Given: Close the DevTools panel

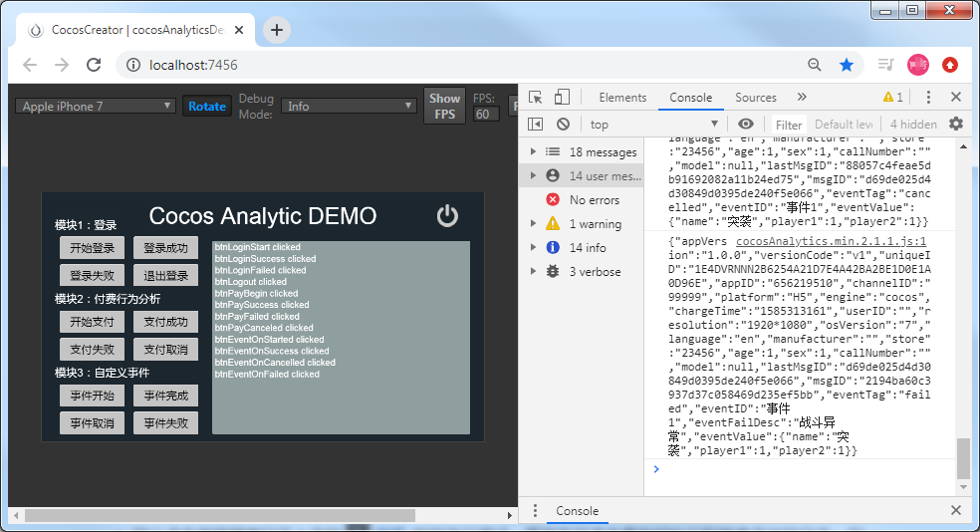Looking at the screenshot, I should pyautogui.click(x=956, y=97).
